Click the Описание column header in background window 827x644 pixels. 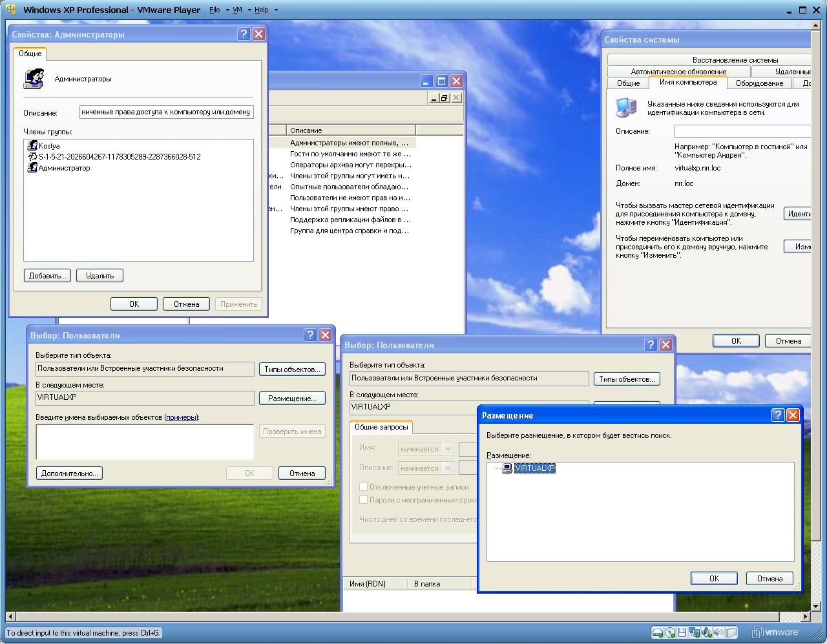pos(351,130)
